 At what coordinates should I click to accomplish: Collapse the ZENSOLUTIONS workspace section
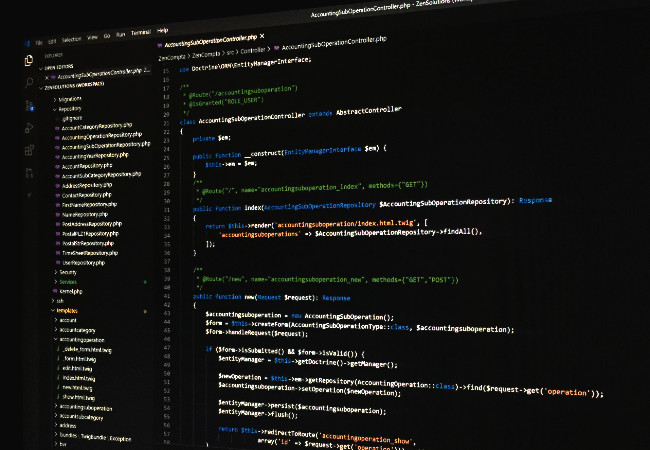coord(72,86)
